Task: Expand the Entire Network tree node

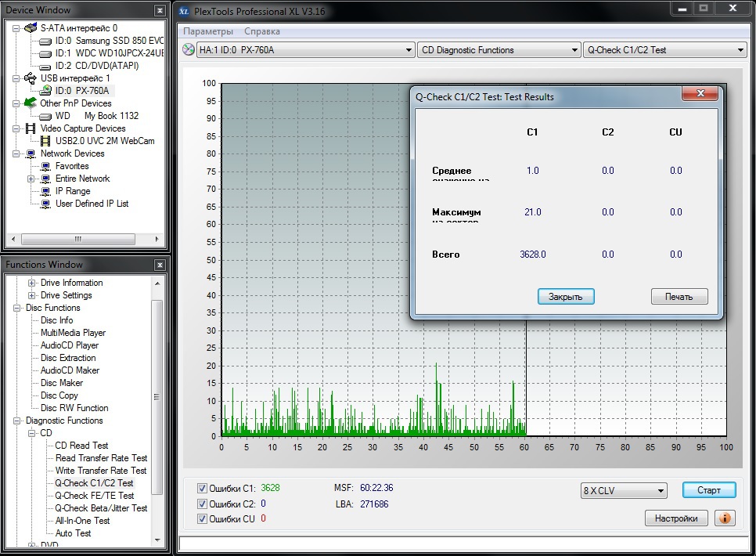Action: [x=31, y=179]
